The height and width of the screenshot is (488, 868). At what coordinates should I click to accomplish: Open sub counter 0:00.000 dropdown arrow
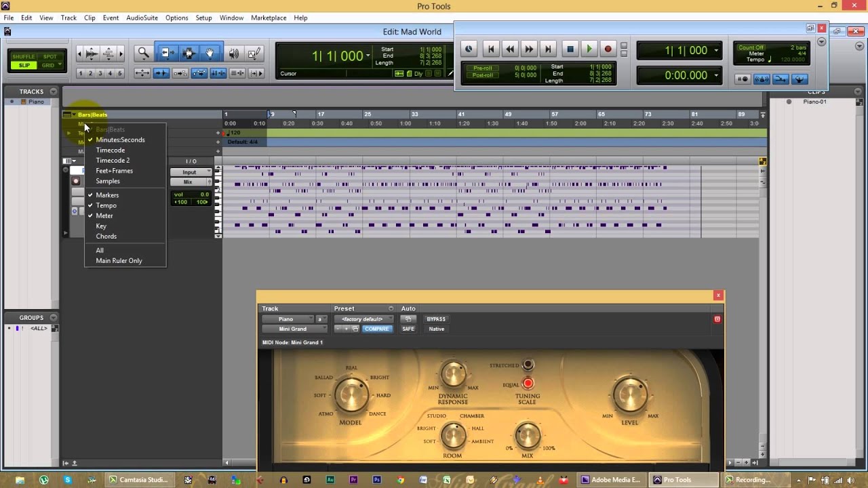point(716,76)
